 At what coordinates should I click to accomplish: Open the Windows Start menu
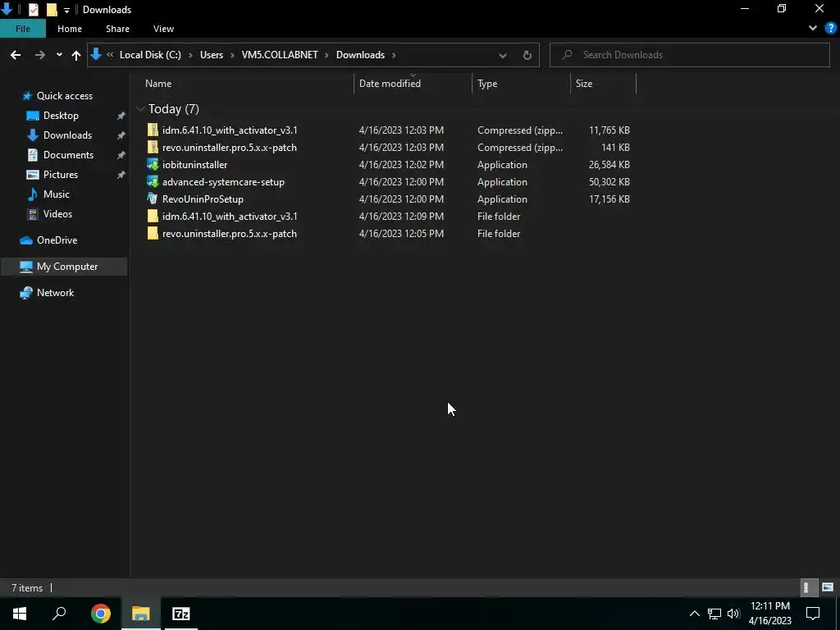20,614
